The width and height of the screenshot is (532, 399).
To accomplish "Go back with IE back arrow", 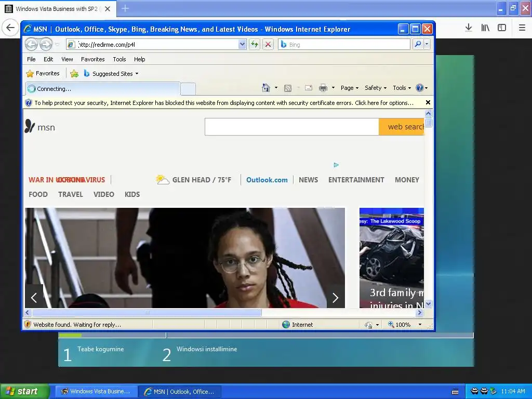I will pos(32,44).
